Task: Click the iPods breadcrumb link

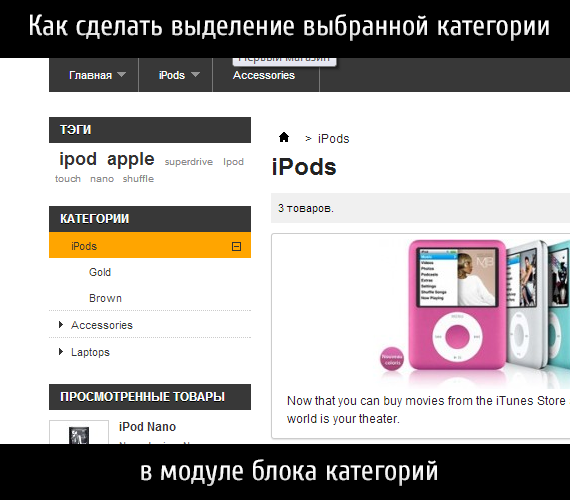Action: [333, 139]
